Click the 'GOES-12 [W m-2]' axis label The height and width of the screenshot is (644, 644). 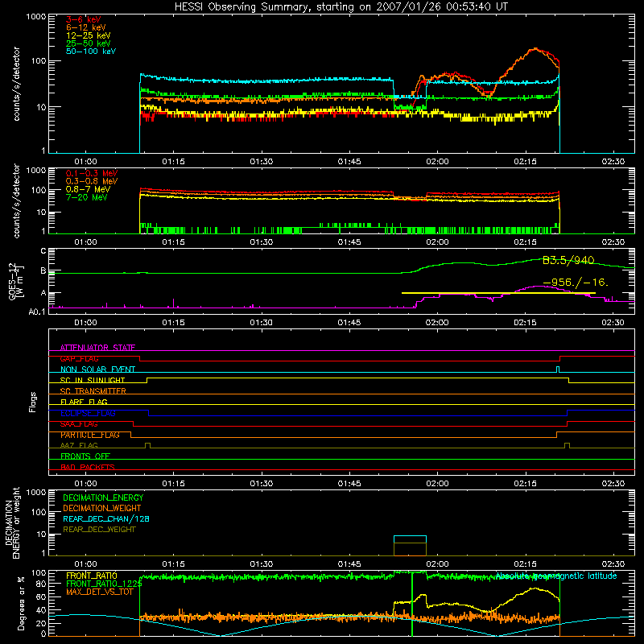(x=15, y=281)
